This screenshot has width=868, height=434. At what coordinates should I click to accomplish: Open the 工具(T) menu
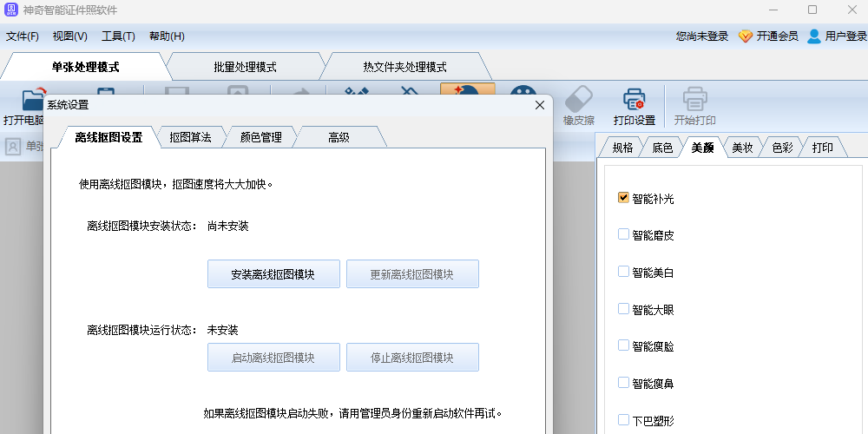point(118,36)
